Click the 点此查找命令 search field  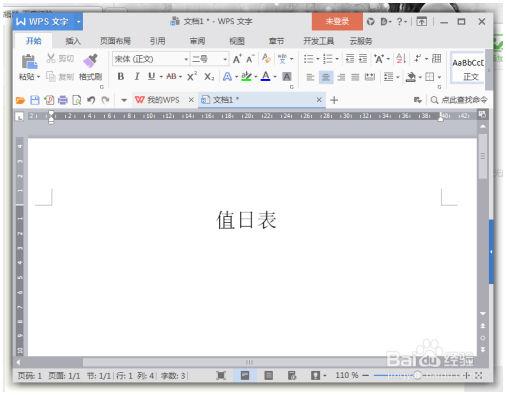pos(459,100)
